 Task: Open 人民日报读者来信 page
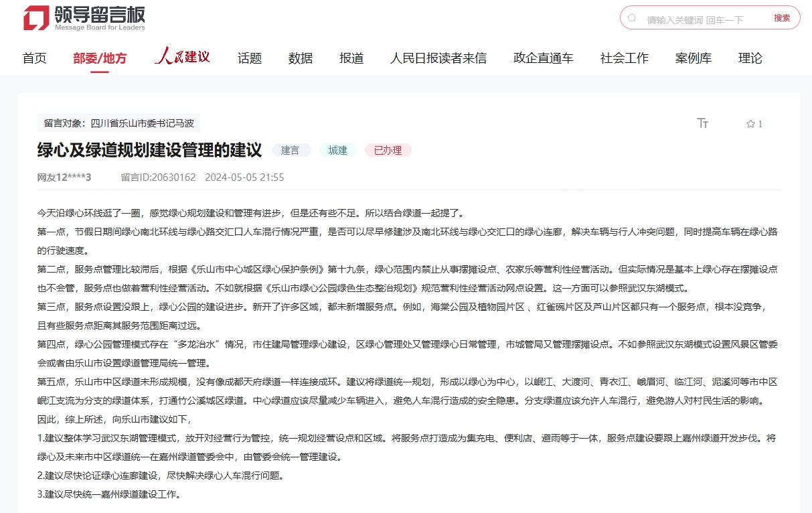[x=438, y=58]
